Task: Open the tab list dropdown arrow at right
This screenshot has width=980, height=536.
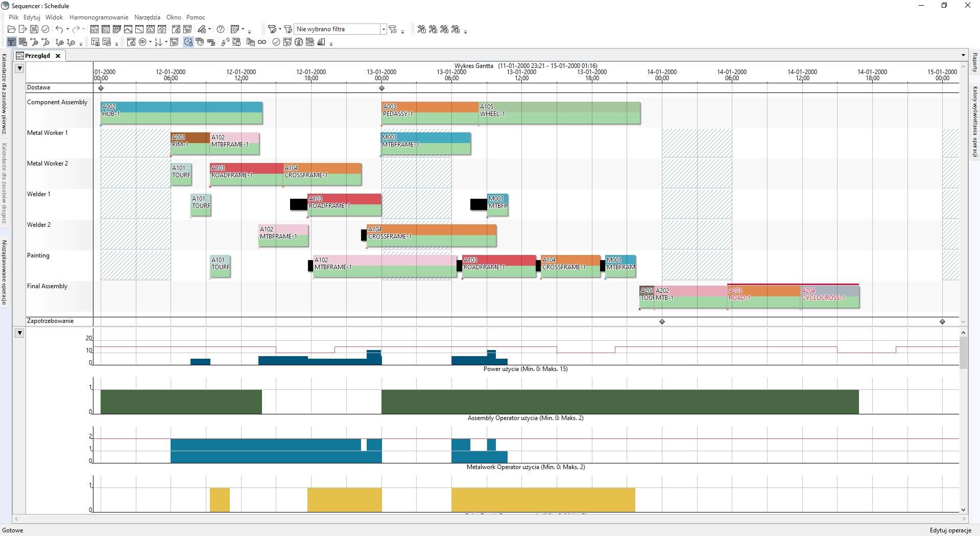Action: (x=963, y=56)
